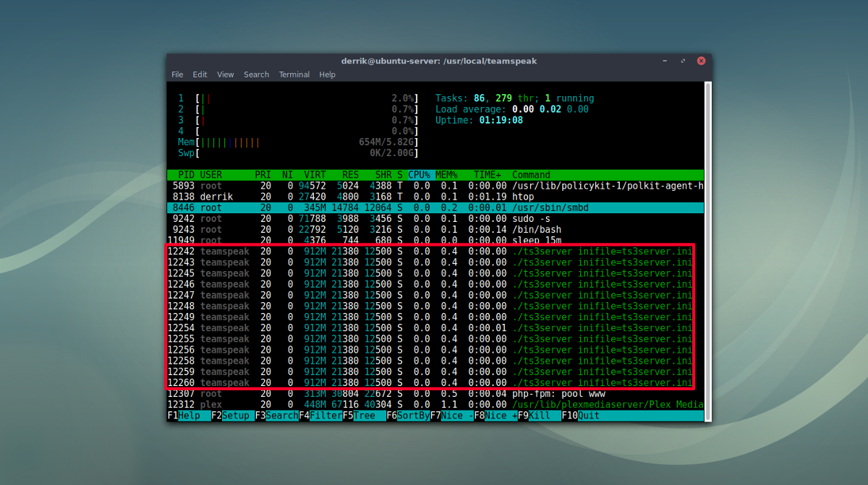Sort by the MEM% column header

pyautogui.click(x=446, y=175)
